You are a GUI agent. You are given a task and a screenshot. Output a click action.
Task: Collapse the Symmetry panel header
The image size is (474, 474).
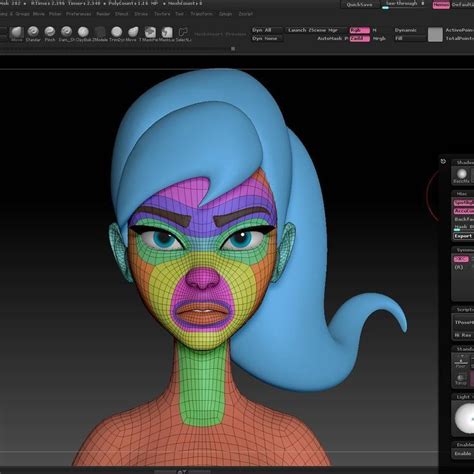tap(464, 250)
